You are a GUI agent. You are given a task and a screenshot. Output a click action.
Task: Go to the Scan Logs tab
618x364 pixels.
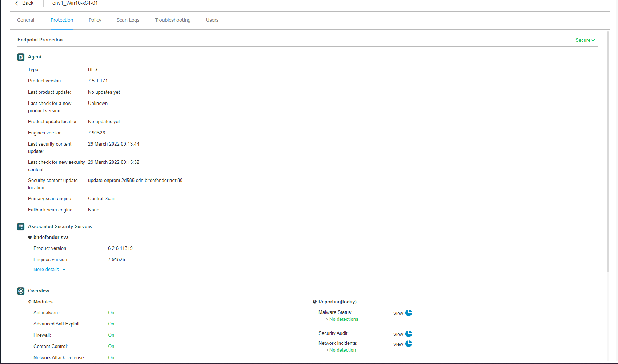click(128, 20)
